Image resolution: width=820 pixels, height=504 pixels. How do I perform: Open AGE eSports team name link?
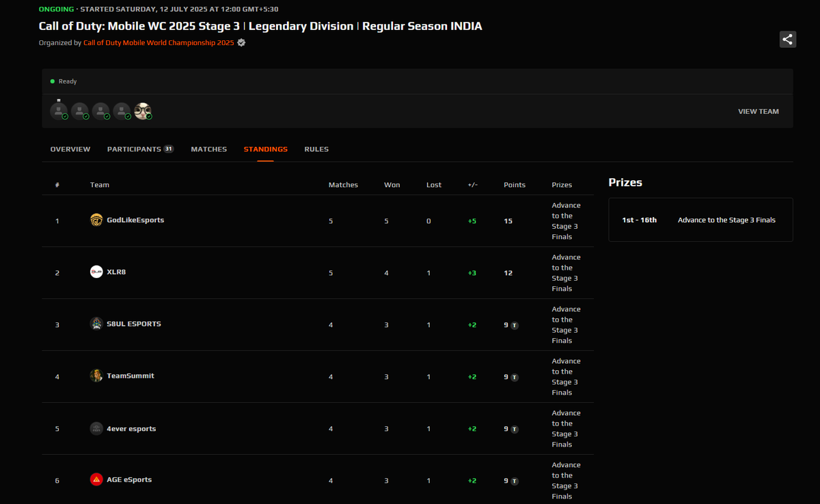coord(129,479)
